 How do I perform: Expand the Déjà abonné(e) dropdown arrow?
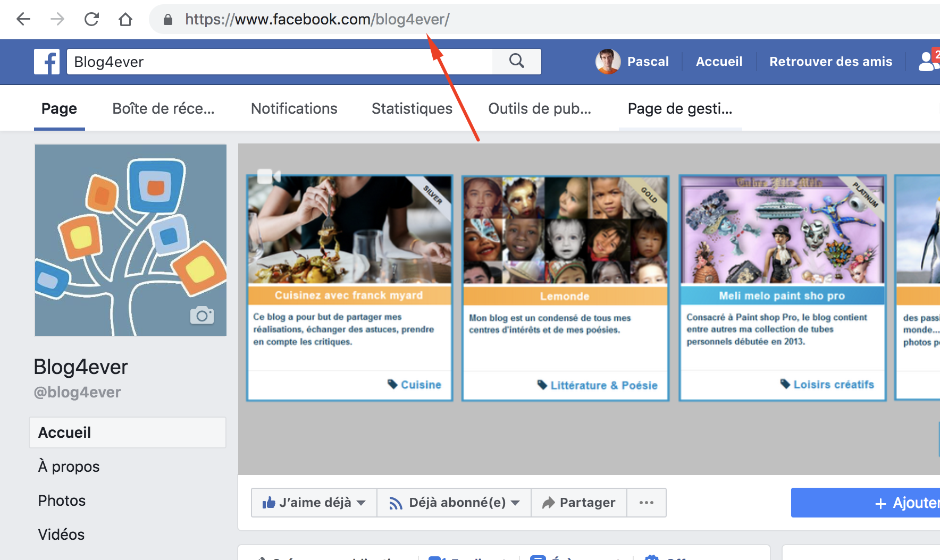point(515,503)
